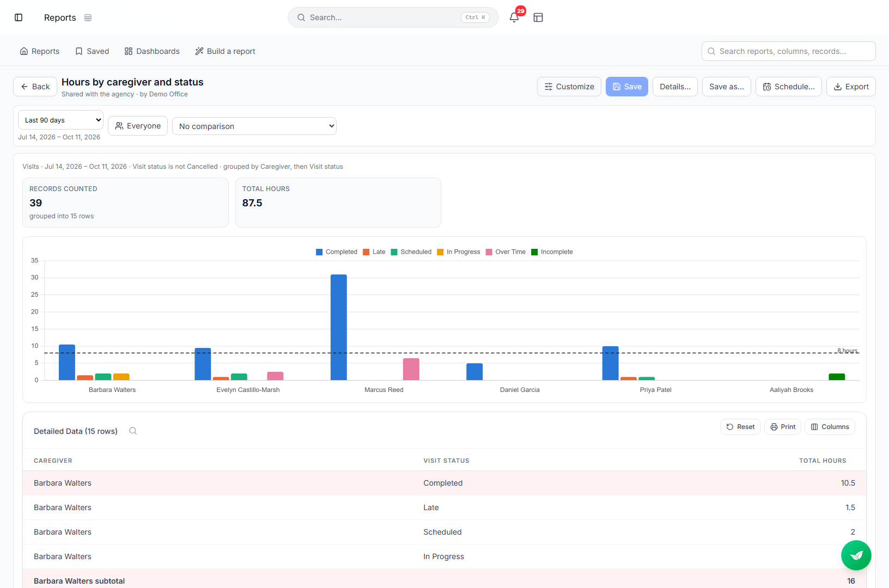Viewport: 889px width, 588px height.
Task: Click the 'Late' visit status cell
Action: [x=431, y=507]
